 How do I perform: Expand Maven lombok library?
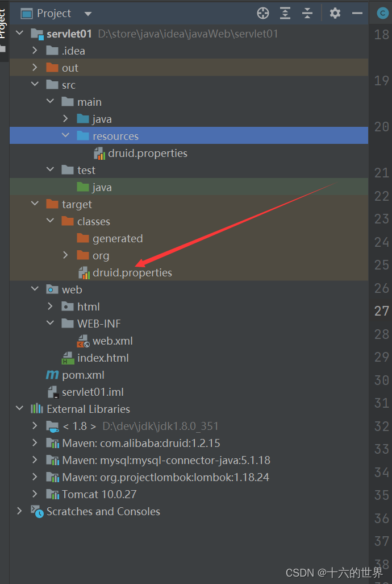click(35, 478)
